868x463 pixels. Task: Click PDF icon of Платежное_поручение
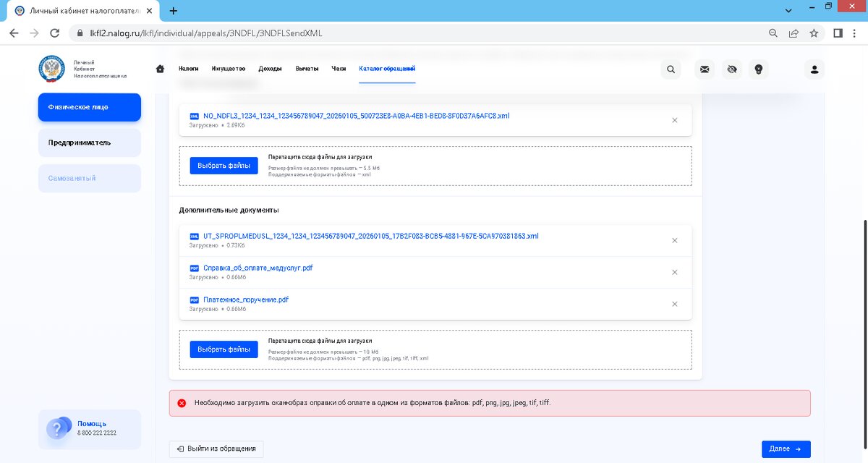[x=194, y=300]
